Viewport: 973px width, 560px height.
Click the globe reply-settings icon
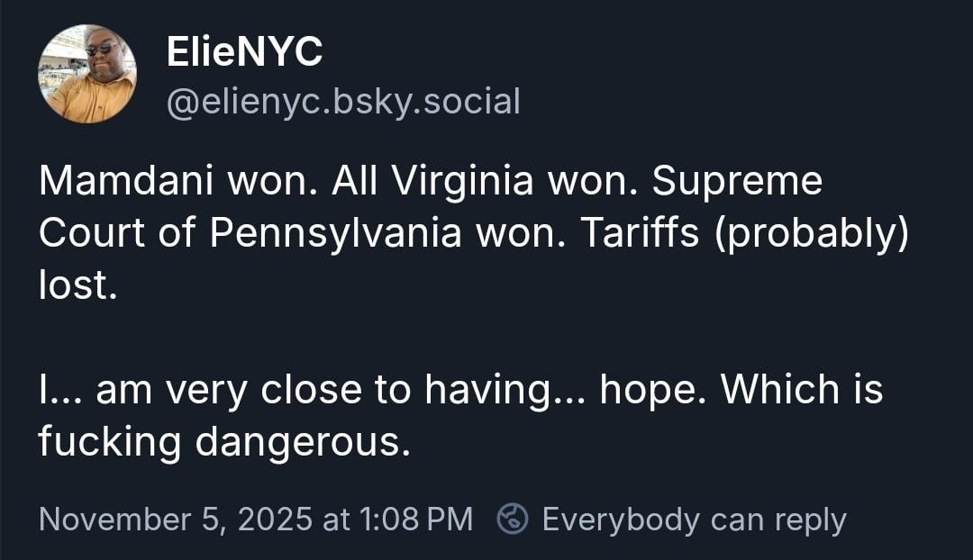[x=513, y=519]
